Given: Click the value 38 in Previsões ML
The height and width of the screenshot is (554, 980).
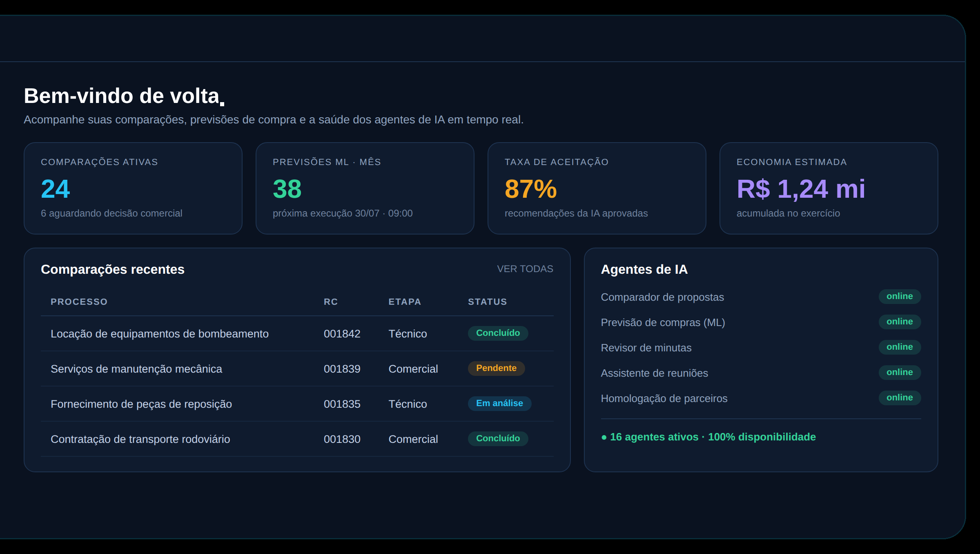Looking at the screenshot, I should 287,189.
